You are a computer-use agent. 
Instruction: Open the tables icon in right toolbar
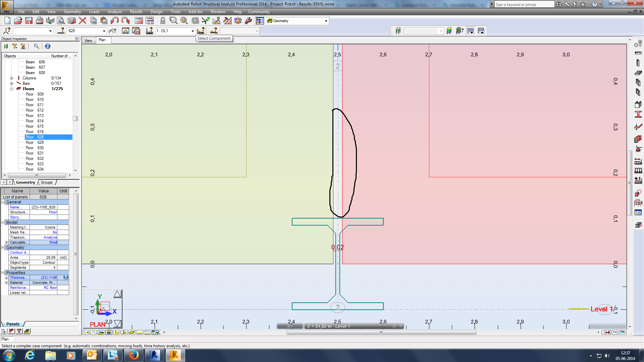click(638, 213)
